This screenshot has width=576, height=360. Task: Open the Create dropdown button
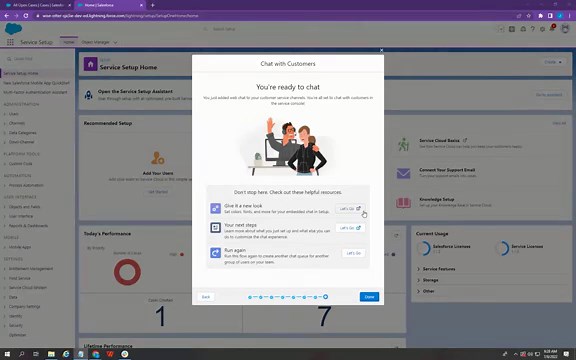pyautogui.click(x=553, y=62)
